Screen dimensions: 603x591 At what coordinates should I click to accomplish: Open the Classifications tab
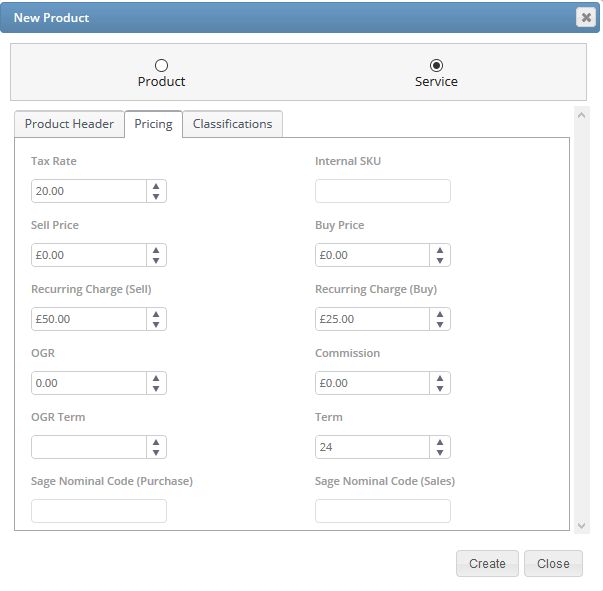[232, 124]
